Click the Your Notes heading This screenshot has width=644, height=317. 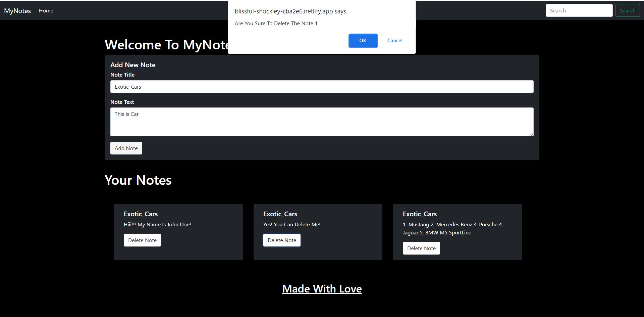coord(138,180)
